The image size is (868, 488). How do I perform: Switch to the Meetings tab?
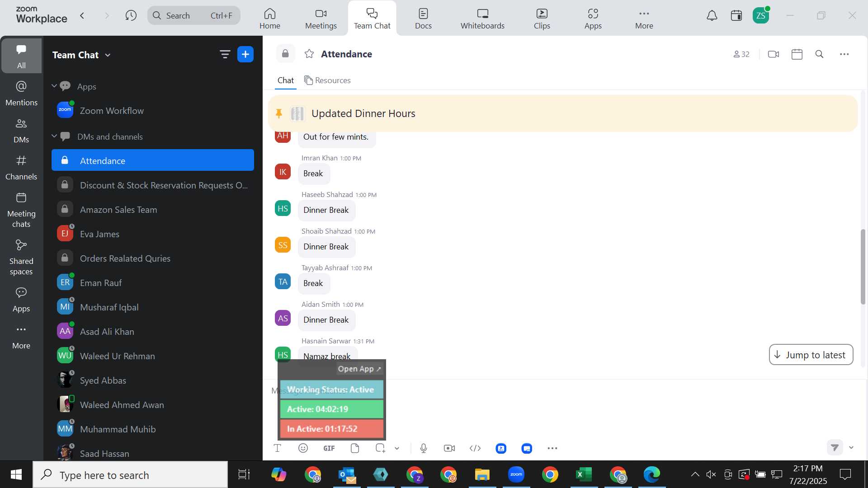coord(321,19)
